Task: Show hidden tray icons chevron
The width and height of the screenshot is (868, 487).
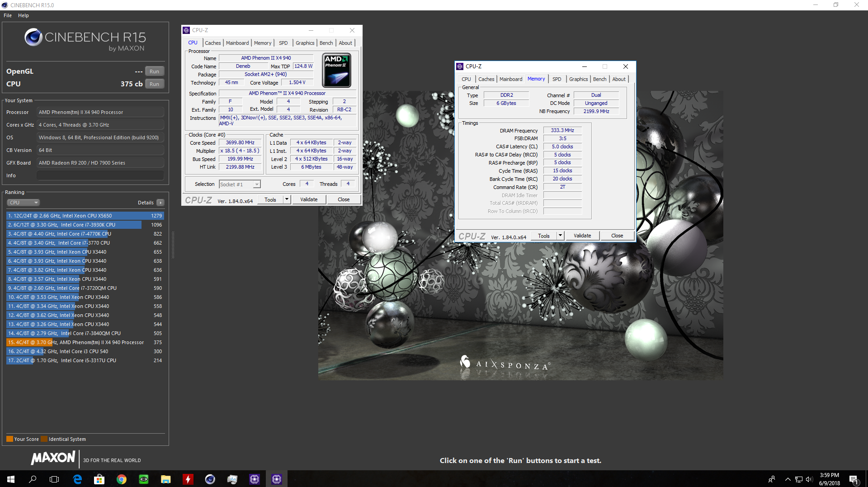Action: click(x=788, y=479)
